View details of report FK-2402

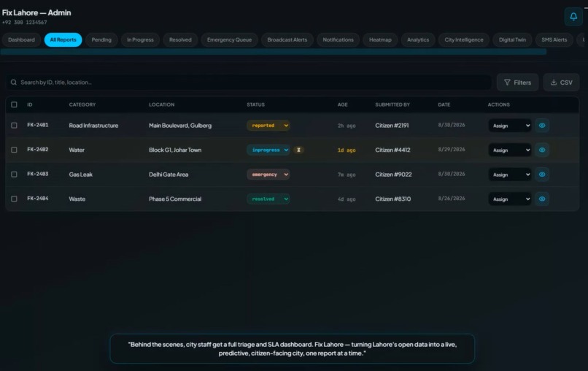click(x=542, y=150)
